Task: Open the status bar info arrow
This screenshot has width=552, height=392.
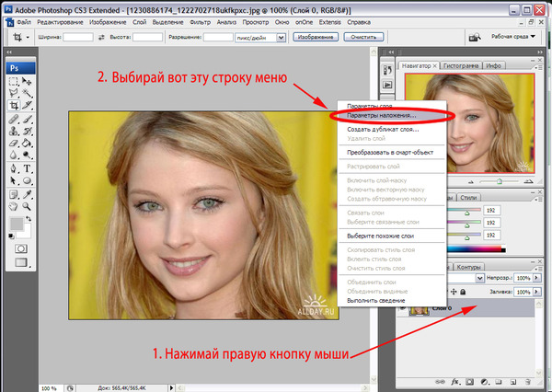Action: (x=171, y=387)
